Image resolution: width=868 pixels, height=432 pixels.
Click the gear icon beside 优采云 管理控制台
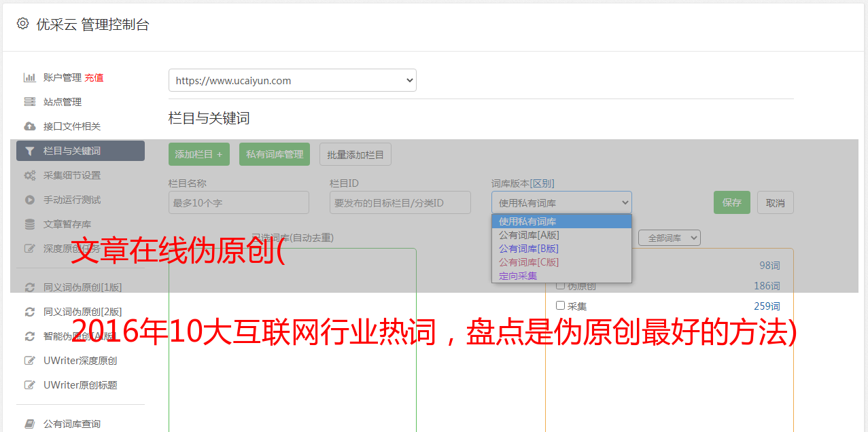[x=22, y=24]
